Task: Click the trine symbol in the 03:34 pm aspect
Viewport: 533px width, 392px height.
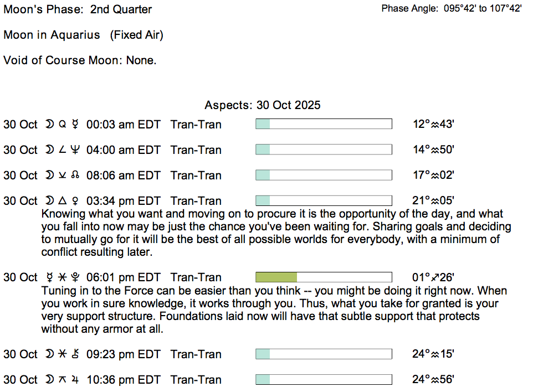Action: coord(61,201)
